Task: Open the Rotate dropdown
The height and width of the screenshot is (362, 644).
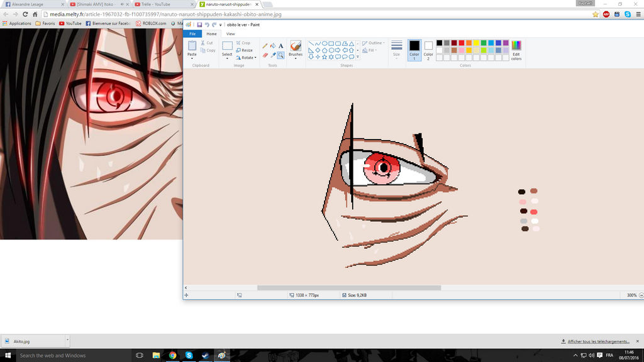Action: point(247,57)
